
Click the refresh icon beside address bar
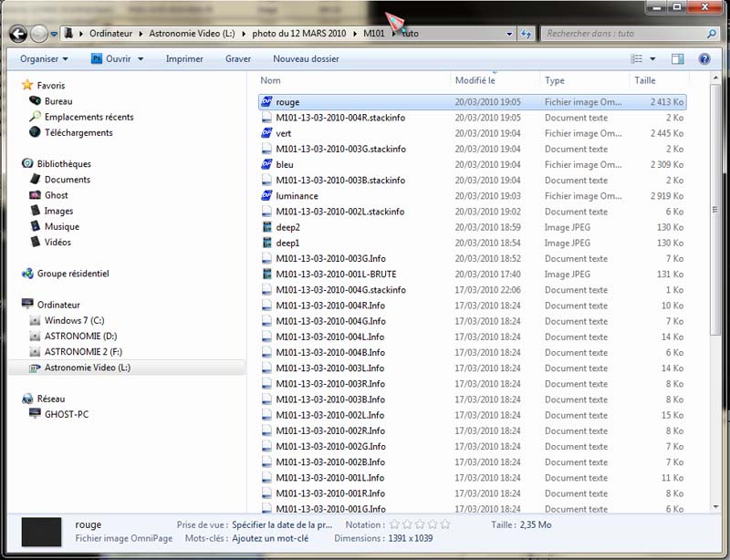[x=527, y=34]
